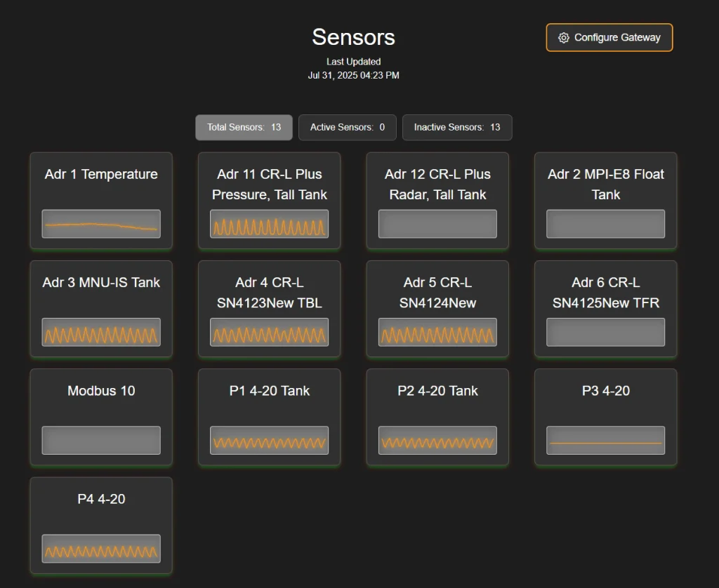Select the Inactive Sensors counter
Screen dimensions: 719x588
(x=457, y=127)
